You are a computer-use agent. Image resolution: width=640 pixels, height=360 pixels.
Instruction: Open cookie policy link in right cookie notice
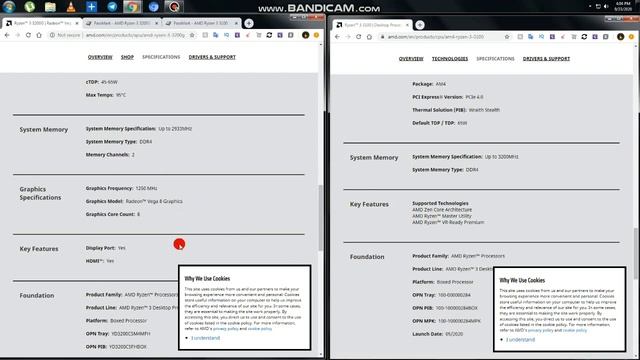coord(575,330)
